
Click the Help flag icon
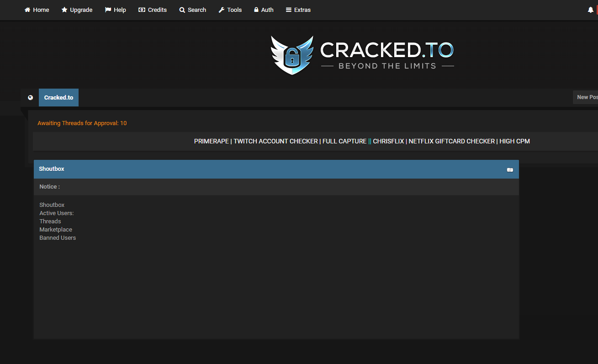[x=108, y=10]
